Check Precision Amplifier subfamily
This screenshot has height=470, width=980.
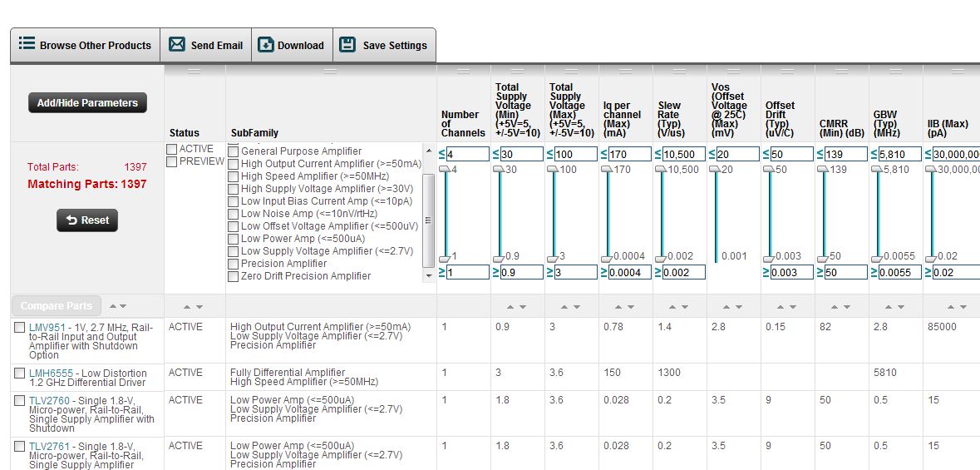233,264
